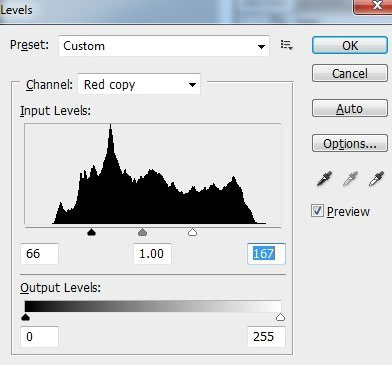Screen dimensions: 392x365
Task: Close the Levels dialog window
Action: (373, 6)
